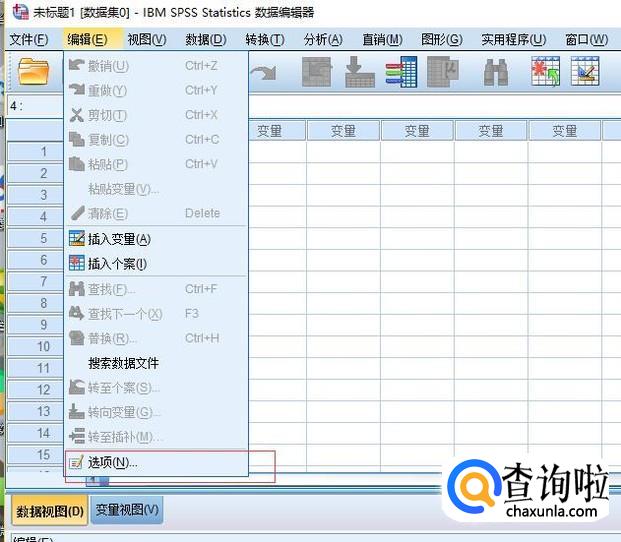Click the greyed 粘贴(P) menu entry

click(156, 164)
